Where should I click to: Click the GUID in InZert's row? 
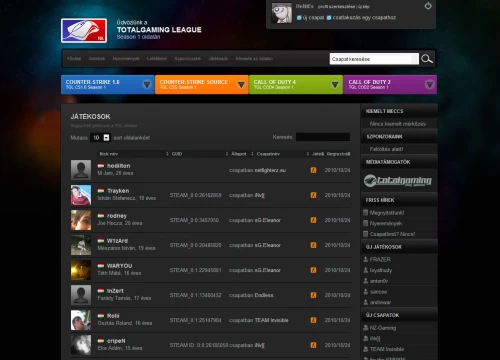tap(195, 295)
